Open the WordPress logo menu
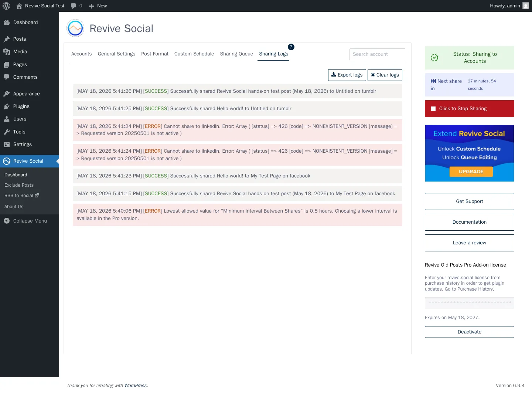 click(6, 6)
